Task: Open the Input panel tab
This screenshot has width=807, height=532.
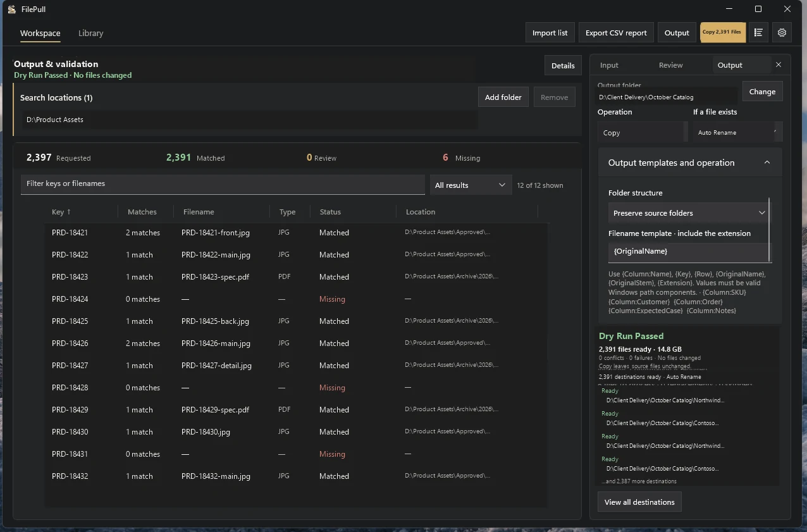Action: (609, 65)
